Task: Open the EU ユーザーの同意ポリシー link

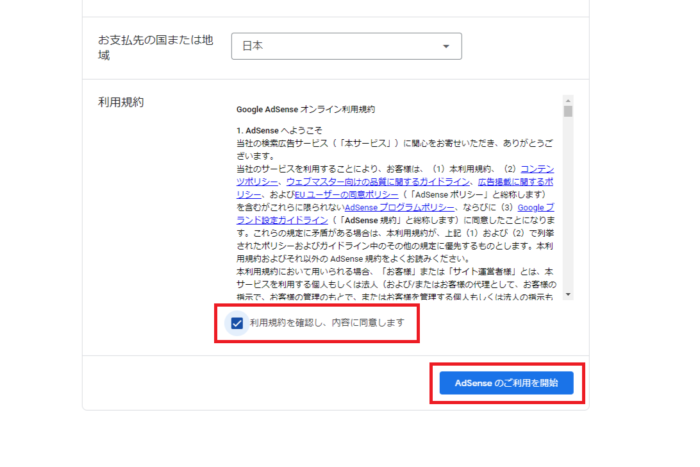Action: [x=346, y=195]
